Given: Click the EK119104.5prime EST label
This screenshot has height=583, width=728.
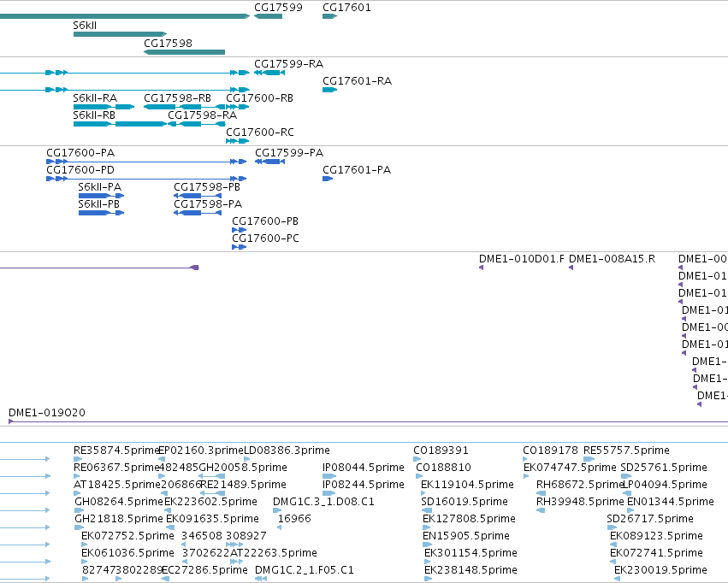Looking at the screenshot, I should (x=468, y=485).
